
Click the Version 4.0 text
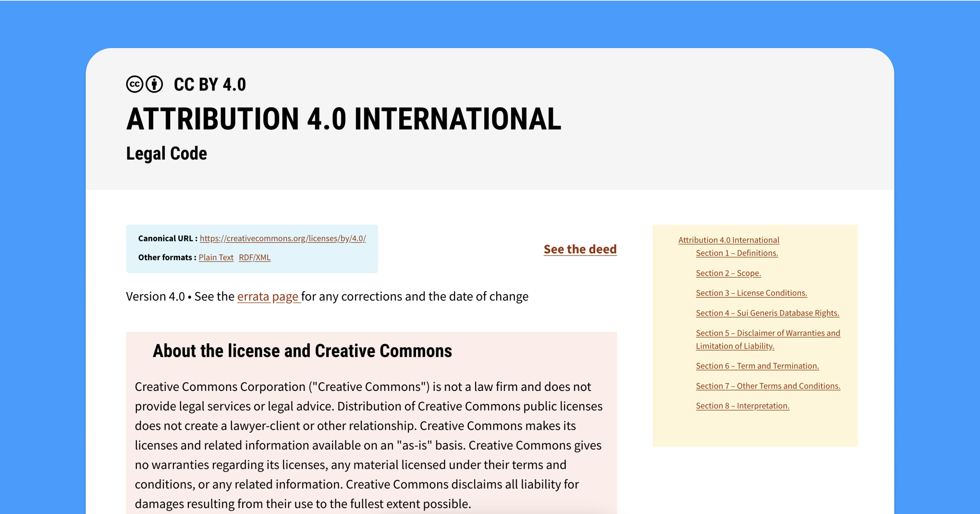pyautogui.click(x=155, y=296)
